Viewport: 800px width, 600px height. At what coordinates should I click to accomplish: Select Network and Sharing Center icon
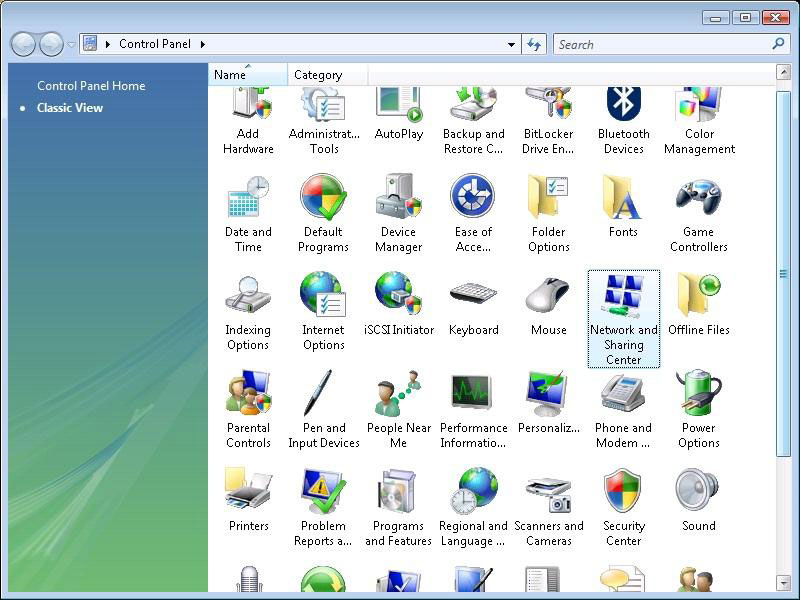point(623,319)
